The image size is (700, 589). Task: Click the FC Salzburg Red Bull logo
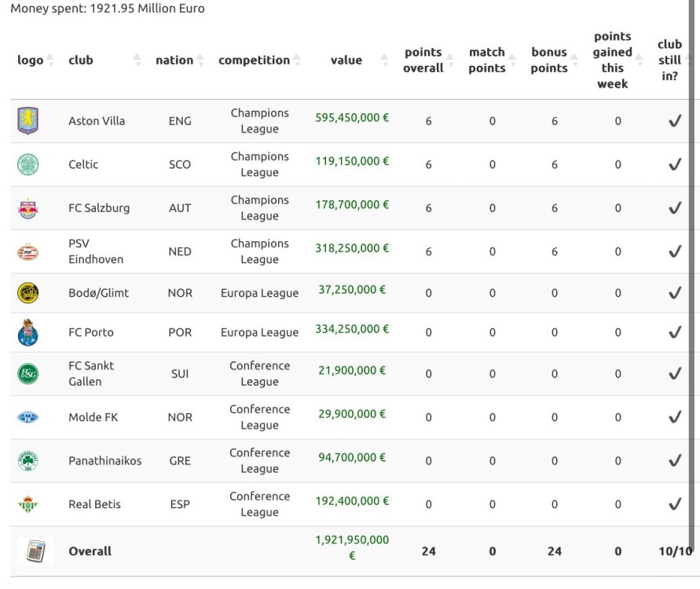point(27,208)
